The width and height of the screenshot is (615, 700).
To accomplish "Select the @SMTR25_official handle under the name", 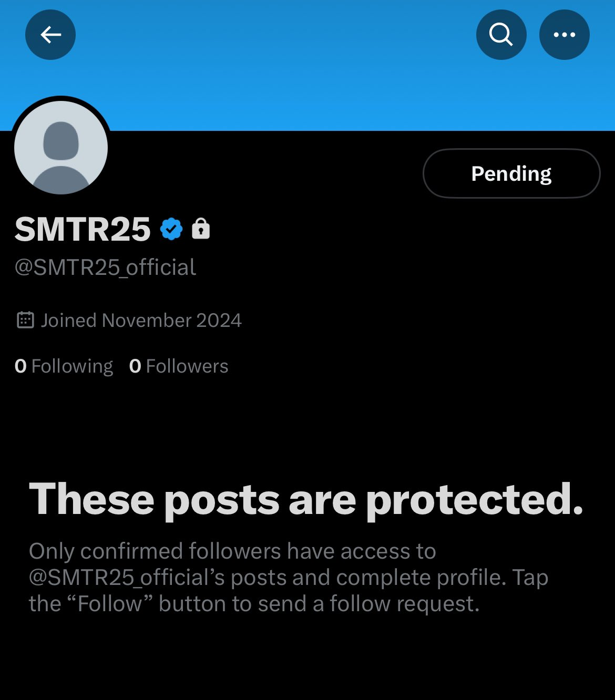I will pos(105,267).
